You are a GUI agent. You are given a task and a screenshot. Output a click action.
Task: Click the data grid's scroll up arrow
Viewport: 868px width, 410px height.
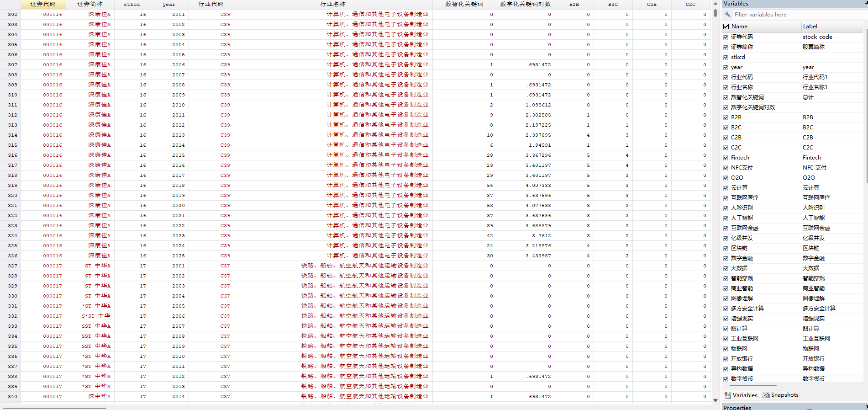[x=715, y=4]
